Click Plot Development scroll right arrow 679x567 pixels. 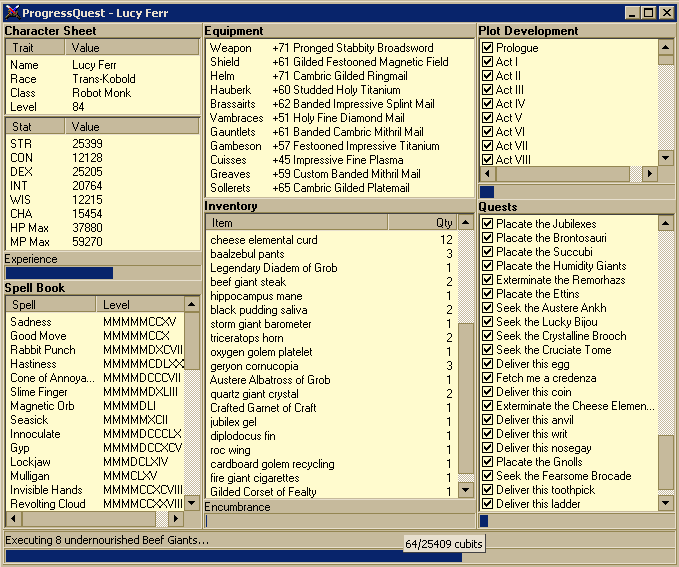coord(650,174)
